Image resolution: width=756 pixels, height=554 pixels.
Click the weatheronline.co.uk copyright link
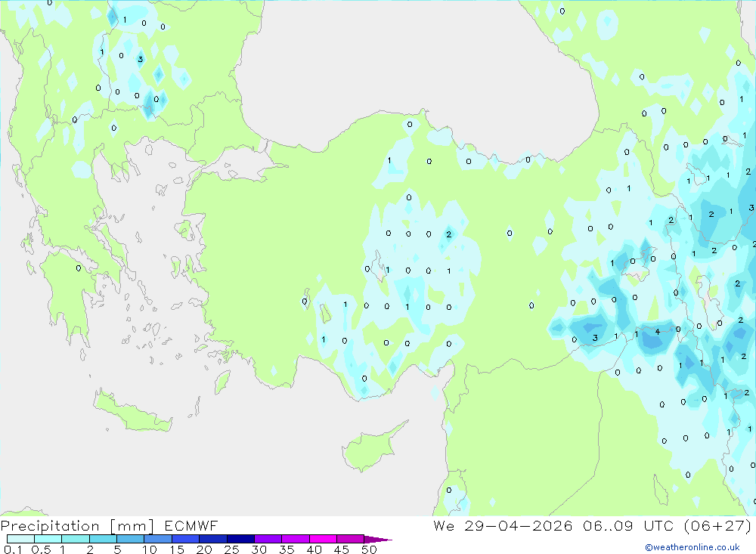[692, 547]
